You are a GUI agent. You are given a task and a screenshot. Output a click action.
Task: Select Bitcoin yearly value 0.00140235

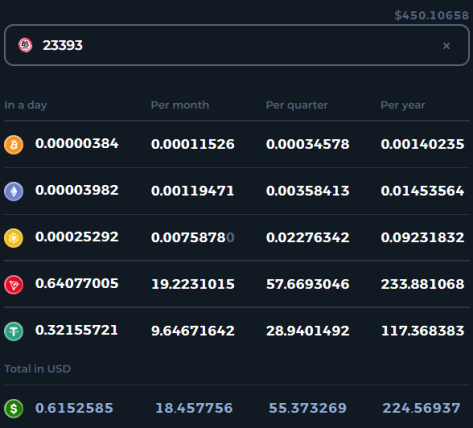click(422, 144)
